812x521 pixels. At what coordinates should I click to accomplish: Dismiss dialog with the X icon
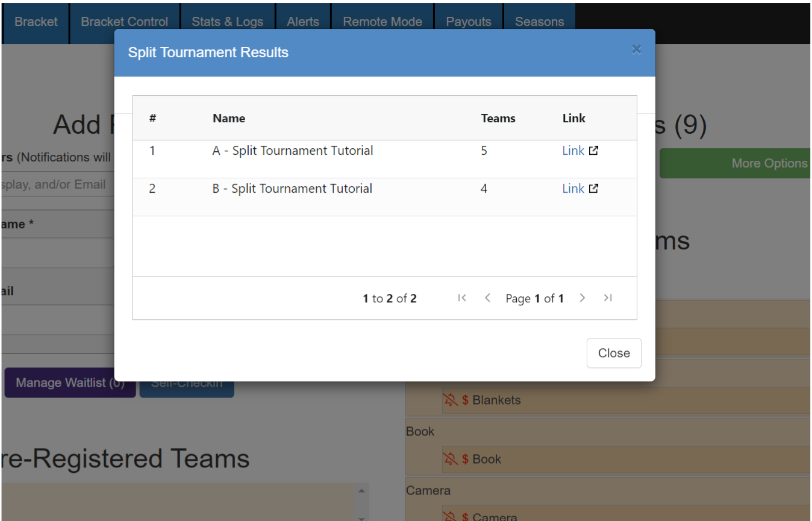(x=636, y=50)
